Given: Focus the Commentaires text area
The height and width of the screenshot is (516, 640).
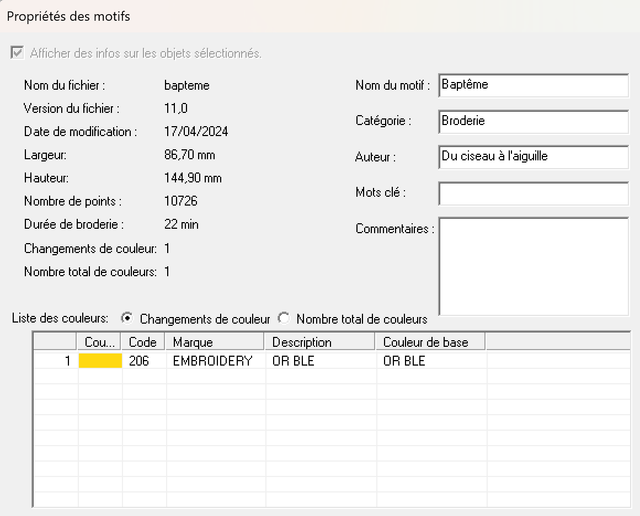Looking at the screenshot, I should click(533, 265).
